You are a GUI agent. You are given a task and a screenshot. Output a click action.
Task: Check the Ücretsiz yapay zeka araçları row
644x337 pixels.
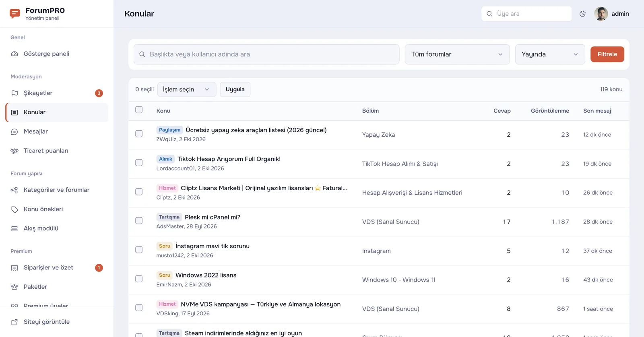coord(139,134)
